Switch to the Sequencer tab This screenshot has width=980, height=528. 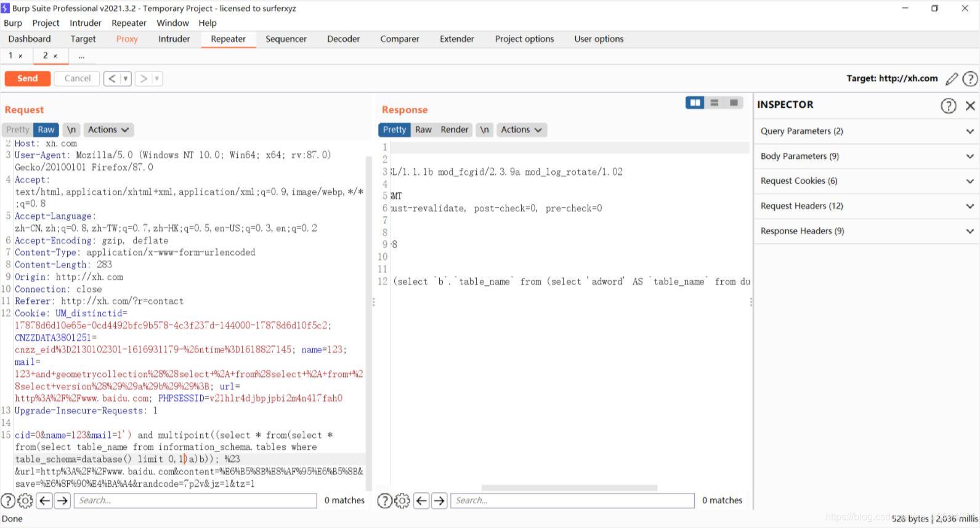[286, 39]
